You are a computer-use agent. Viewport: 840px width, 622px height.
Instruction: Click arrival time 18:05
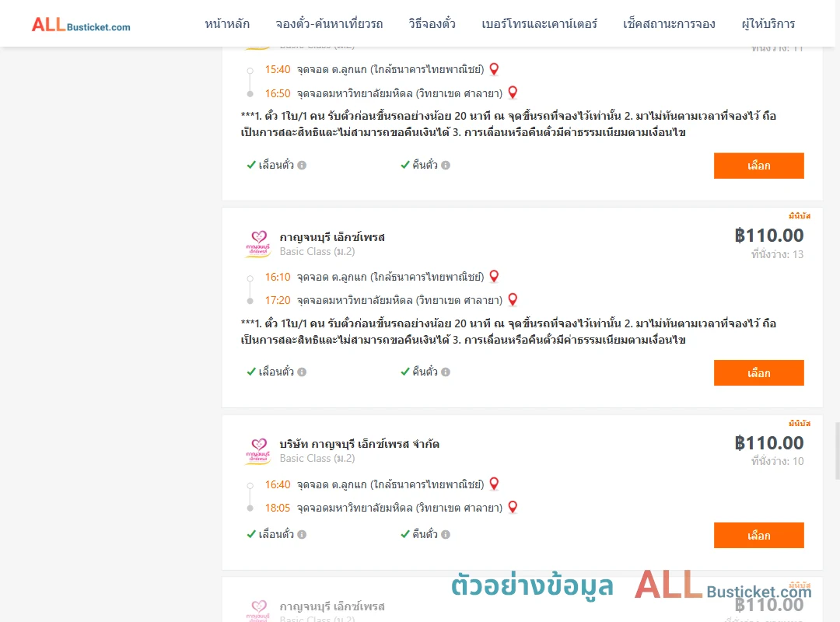pos(278,508)
